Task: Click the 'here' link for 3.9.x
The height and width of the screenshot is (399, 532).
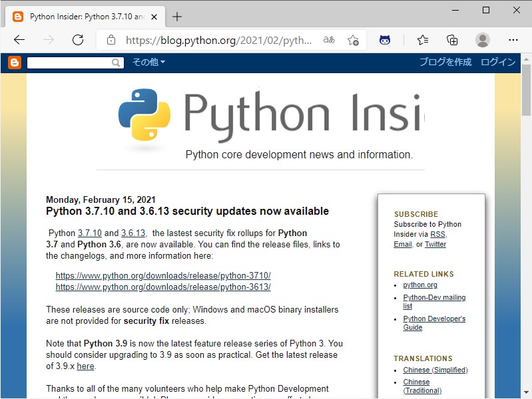Action: (x=85, y=366)
